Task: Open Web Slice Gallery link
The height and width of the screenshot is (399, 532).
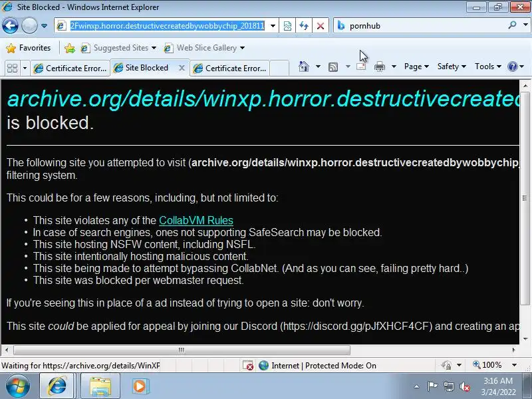Action: point(204,48)
